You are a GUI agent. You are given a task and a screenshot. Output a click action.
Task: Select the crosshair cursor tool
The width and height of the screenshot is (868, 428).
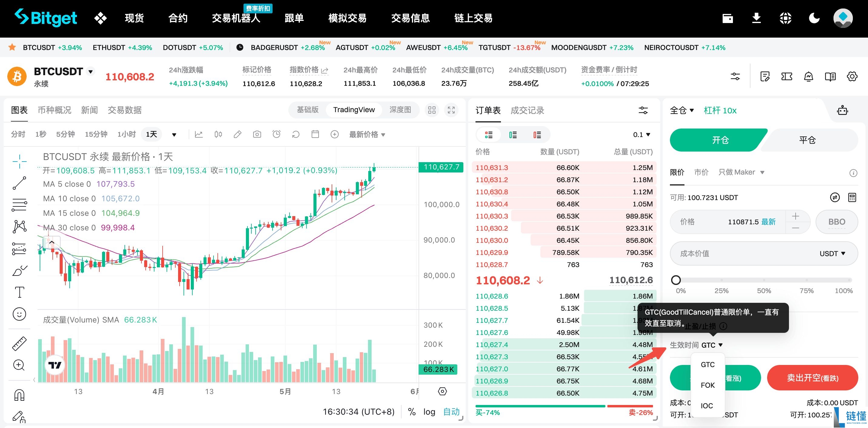20,161
